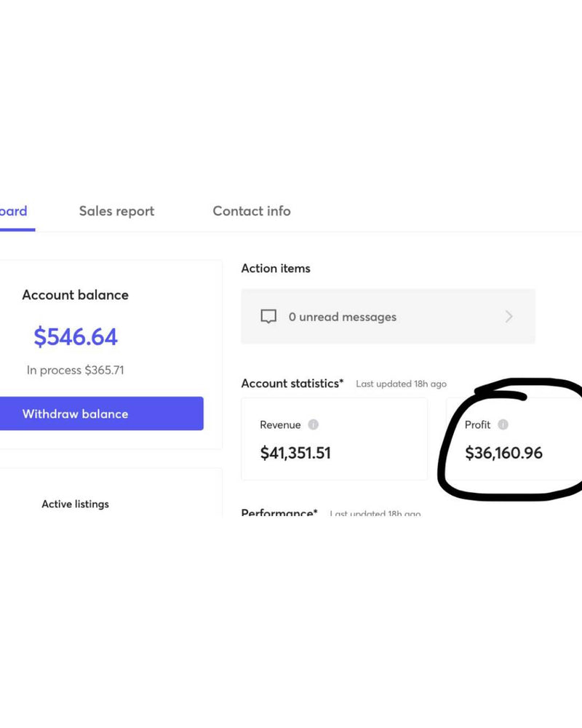Image resolution: width=582 pixels, height=728 pixels.
Task: Click the Revenue card label
Action: click(x=280, y=424)
